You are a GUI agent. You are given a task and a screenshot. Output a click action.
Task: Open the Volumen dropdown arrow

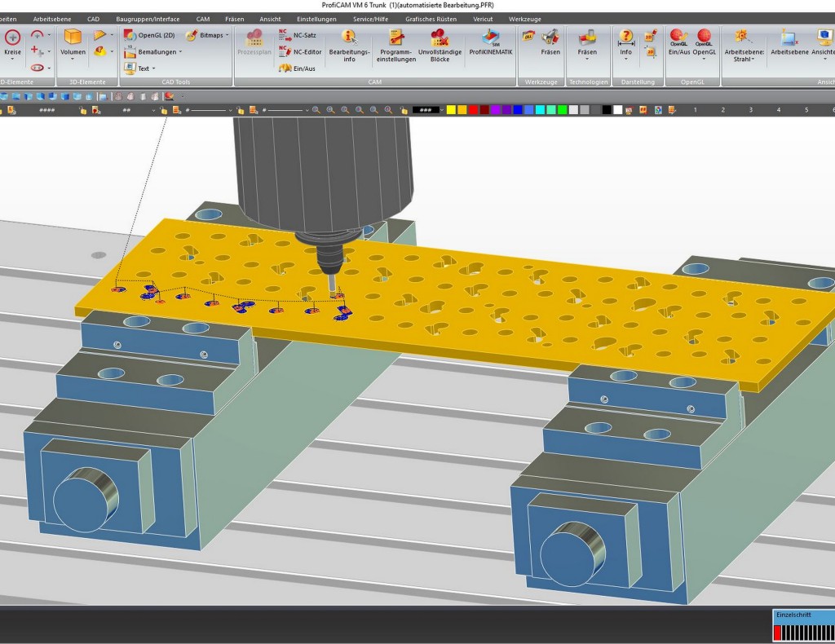click(73, 59)
